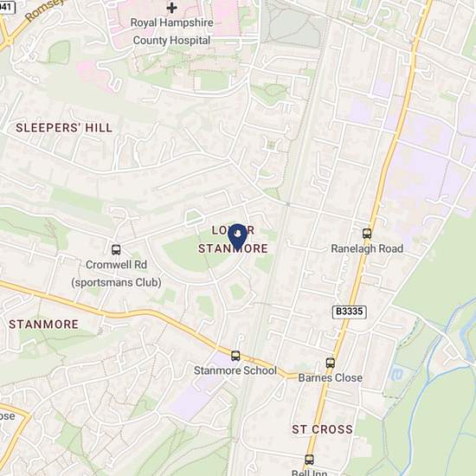476x476 pixels.
Task: Click the Ranelagh Road stop label
Action: click(x=367, y=248)
